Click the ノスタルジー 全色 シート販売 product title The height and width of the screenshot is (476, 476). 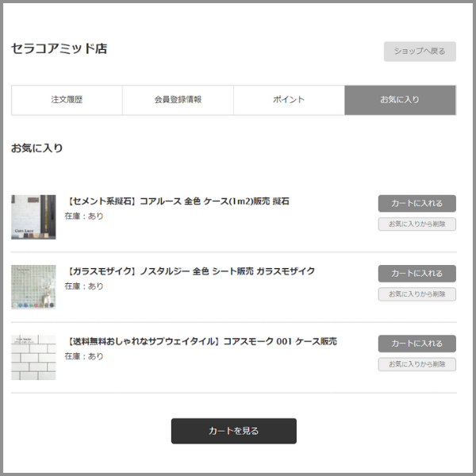point(190,271)
